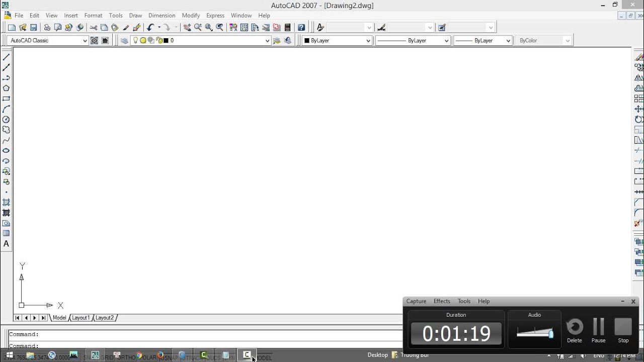Open the Dimension menu
Image resolution: width=644 pixels, height=362 pixels.
(162, 16)
